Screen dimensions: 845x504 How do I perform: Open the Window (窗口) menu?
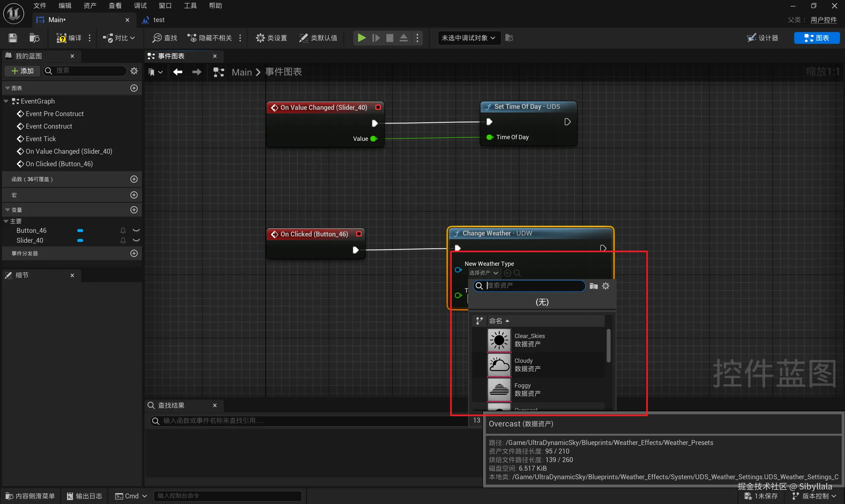click(165, 6)
